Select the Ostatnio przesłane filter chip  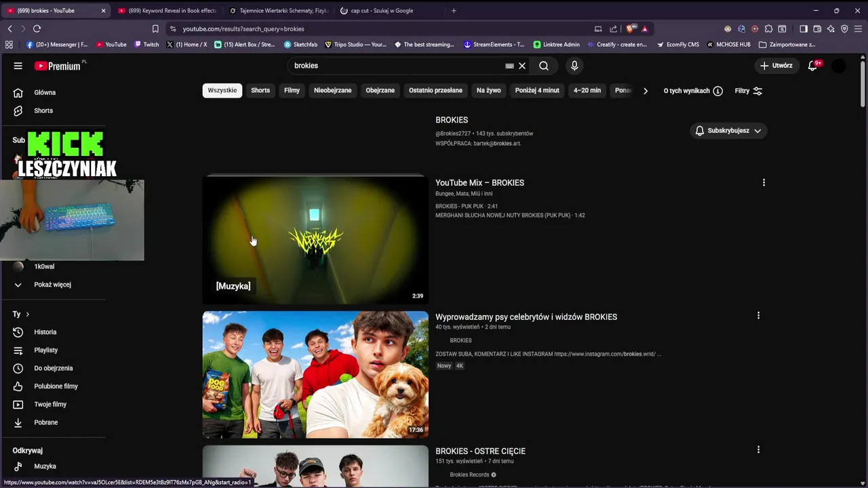click(435, 90)
